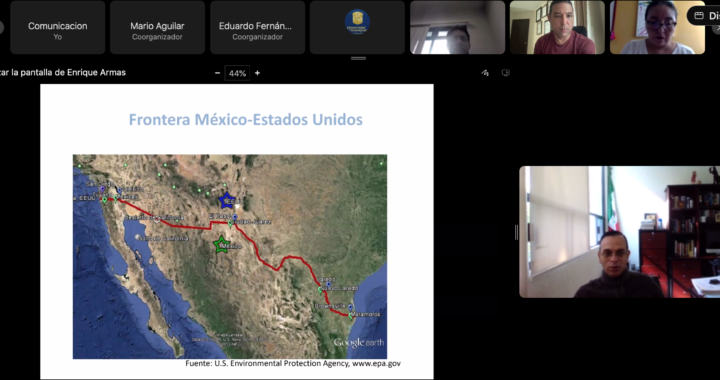This screenshot has height=380, width=720.
Task: Select dark video tile of man by window
Action: pyautogui.click(x=457, y=28)
